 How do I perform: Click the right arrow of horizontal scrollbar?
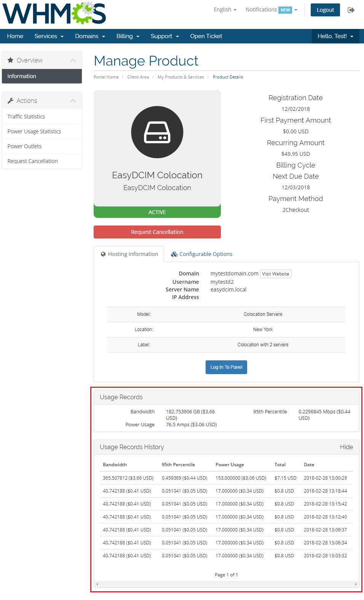tap(356, 584)
